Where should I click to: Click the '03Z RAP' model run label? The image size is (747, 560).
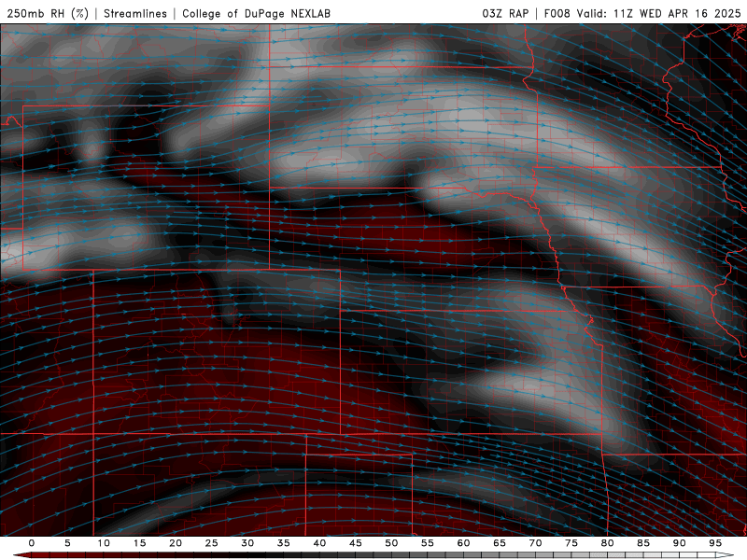point(505,13)
